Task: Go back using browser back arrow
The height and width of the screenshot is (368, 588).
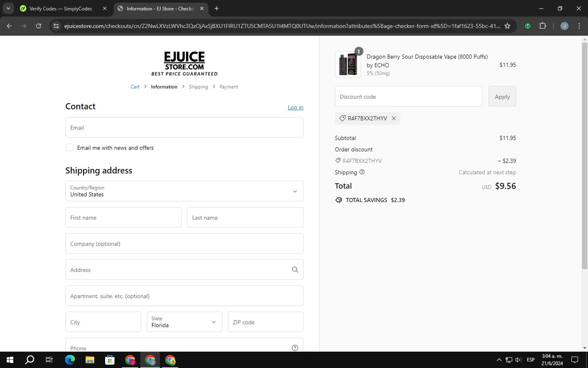Action: pos(9,26)
